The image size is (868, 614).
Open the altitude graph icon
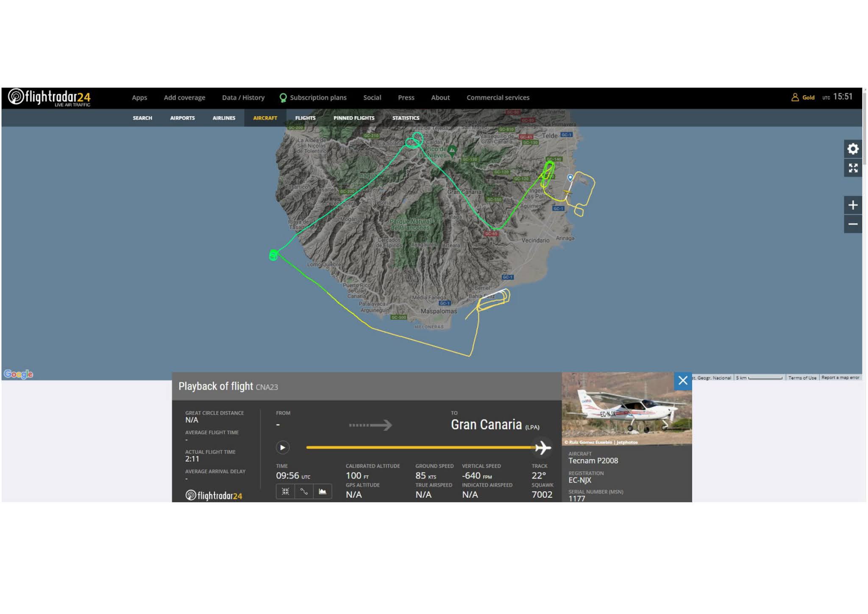[x=323, y=491]
